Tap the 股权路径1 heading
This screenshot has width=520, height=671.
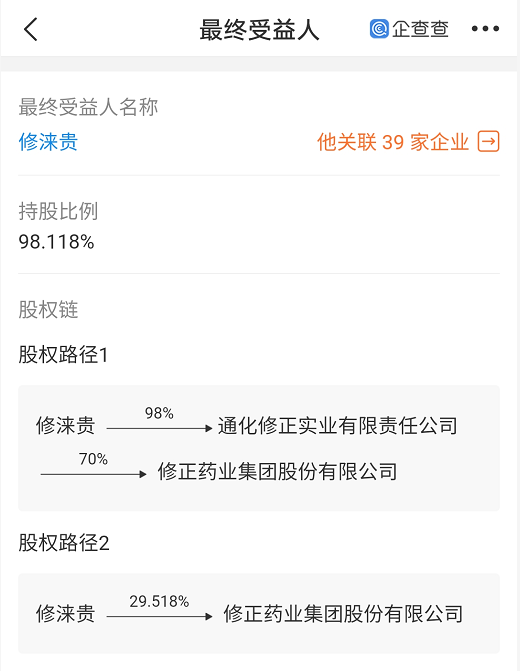pos(63,355)
